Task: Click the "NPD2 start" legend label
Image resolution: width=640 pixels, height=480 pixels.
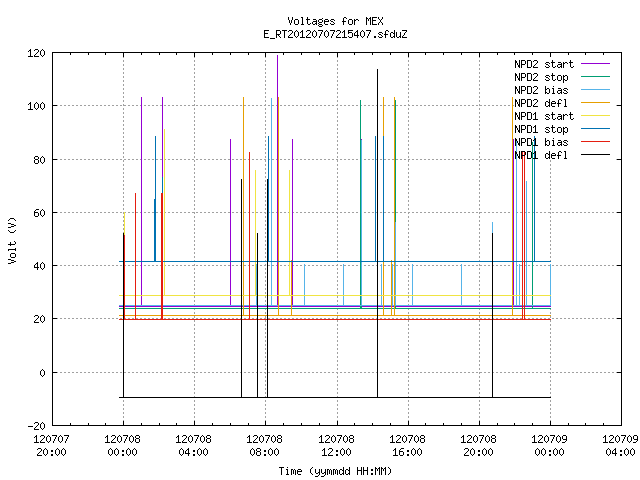Action: (544, 64)
